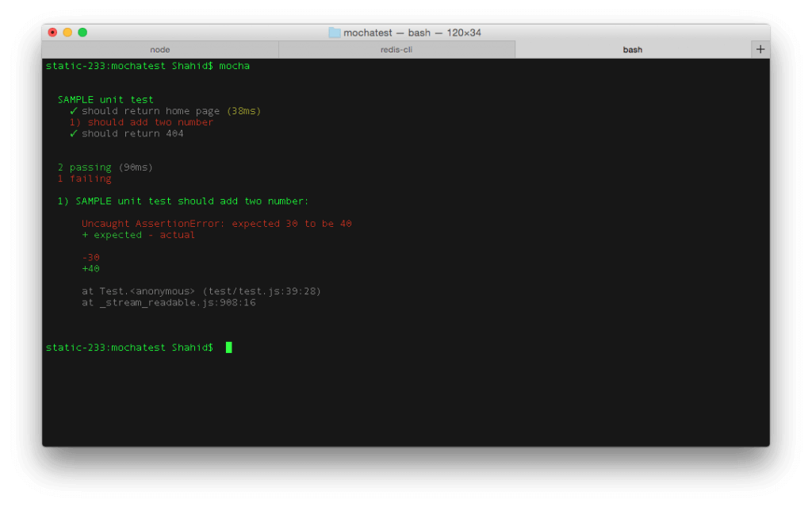Select the bash tab
The image size is (812, 507).
point(633,48)
